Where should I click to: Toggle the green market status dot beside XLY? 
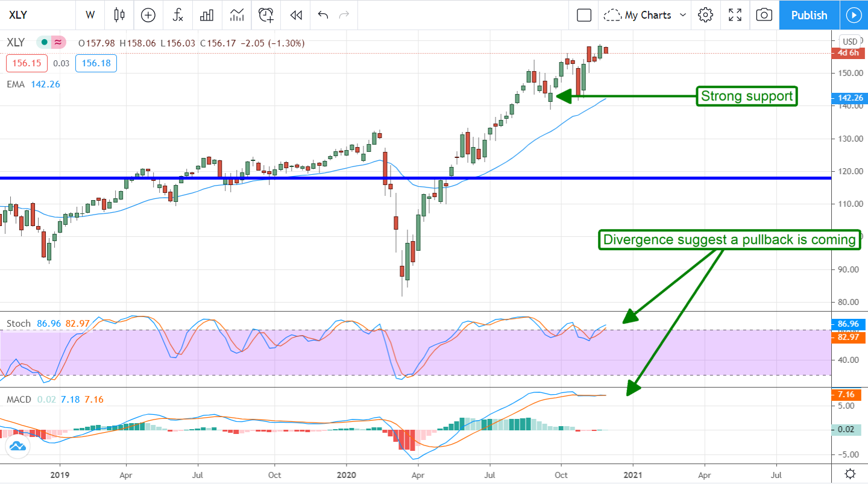click(44, 42)
